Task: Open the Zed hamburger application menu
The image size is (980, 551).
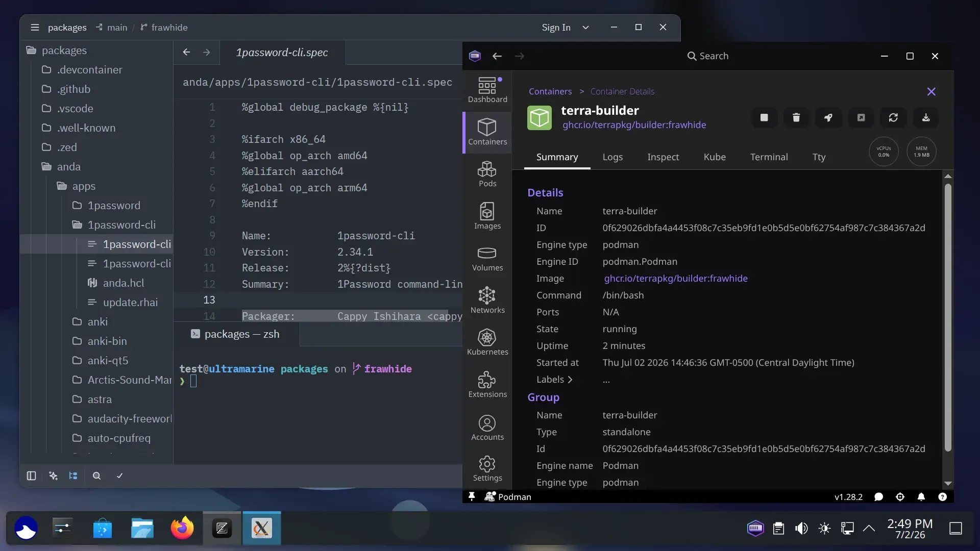Action: pos(35,28)
